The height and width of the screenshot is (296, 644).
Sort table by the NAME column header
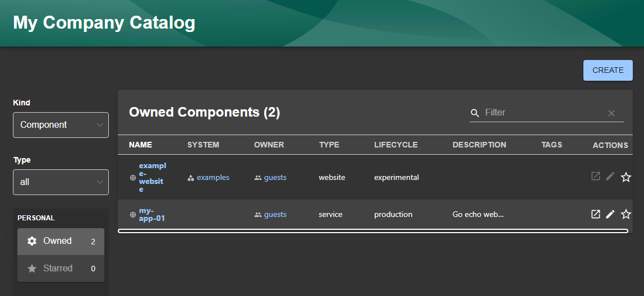[x=140, y=145]
